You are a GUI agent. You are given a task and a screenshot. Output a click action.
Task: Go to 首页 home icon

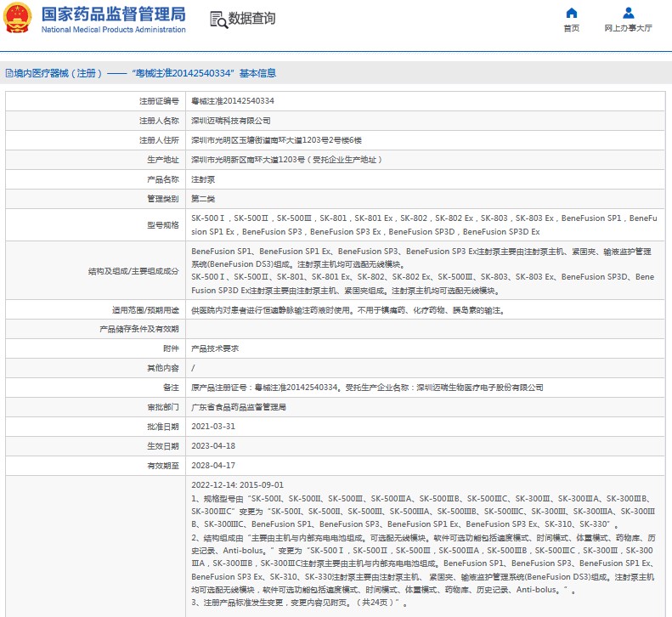[x=571, y=13]
